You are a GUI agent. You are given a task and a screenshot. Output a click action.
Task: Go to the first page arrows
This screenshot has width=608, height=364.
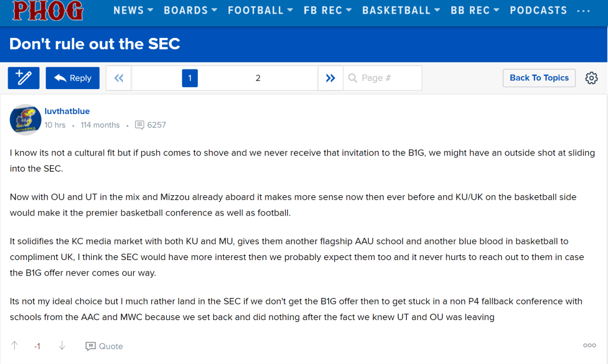tap(119, 78)
